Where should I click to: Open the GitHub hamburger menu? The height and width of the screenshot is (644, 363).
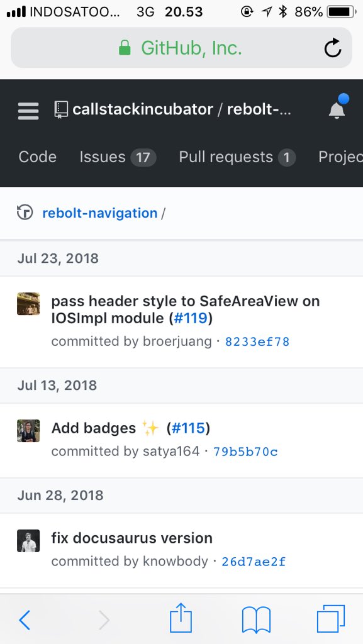(28, 111)
